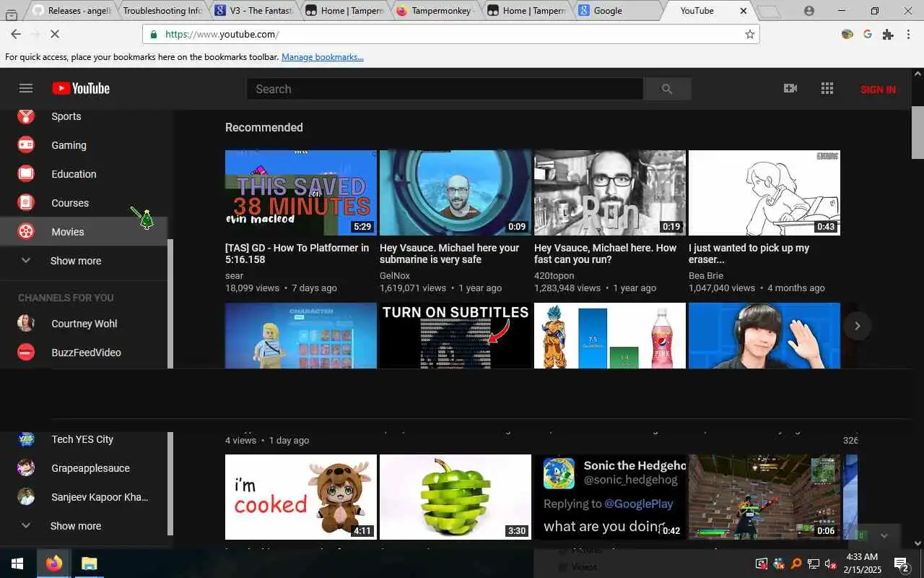Play the TURN ON SUBTITLES thumbnail
924x578 pixels.
coord(456,336)
